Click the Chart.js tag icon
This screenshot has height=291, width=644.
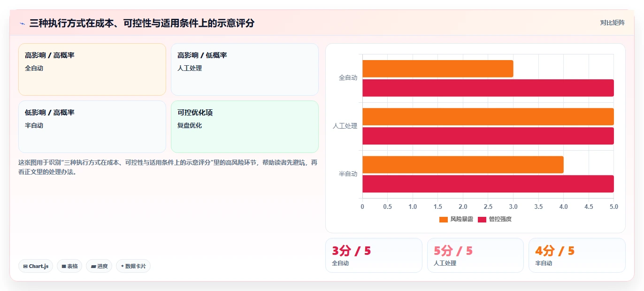pos(25,266)
